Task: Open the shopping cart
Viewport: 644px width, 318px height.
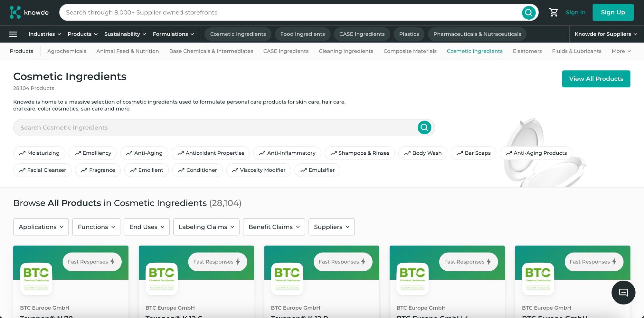Action: click(x=554, y=12)
